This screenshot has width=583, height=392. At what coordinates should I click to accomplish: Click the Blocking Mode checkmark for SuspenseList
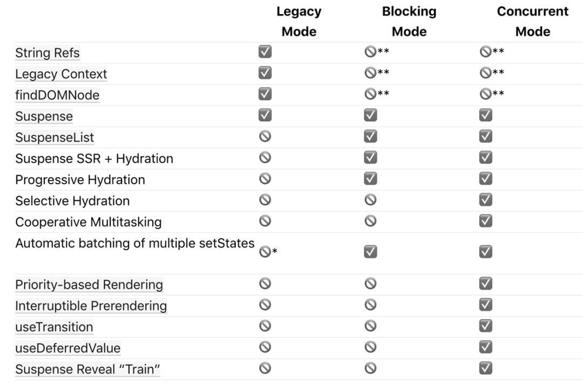tap(370, 136)
